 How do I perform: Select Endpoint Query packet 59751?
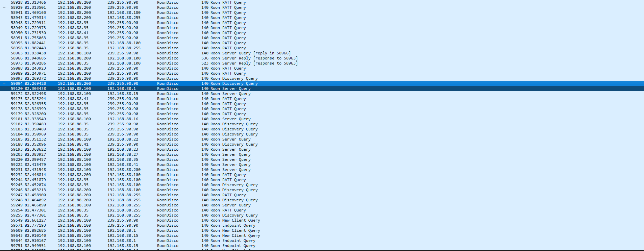tap(322, 246)
